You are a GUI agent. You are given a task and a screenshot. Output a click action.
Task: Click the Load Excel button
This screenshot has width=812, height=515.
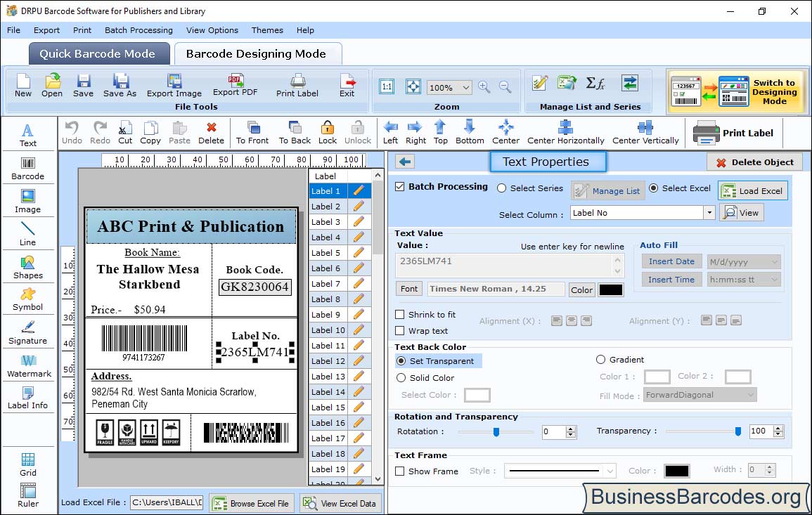(x=753, y=191)
